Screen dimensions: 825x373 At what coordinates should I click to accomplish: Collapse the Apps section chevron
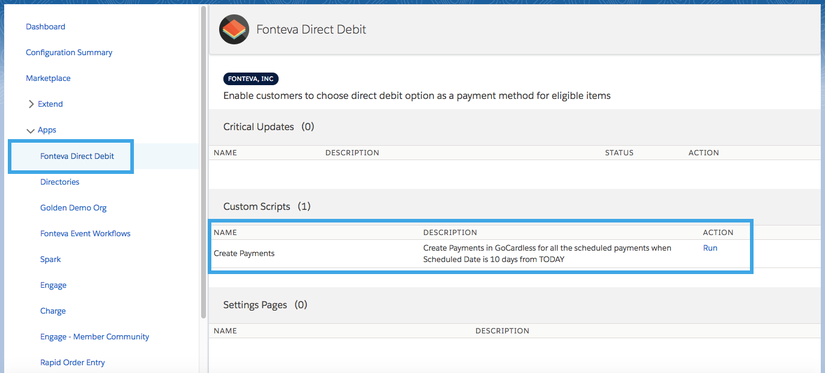[31, 130]
